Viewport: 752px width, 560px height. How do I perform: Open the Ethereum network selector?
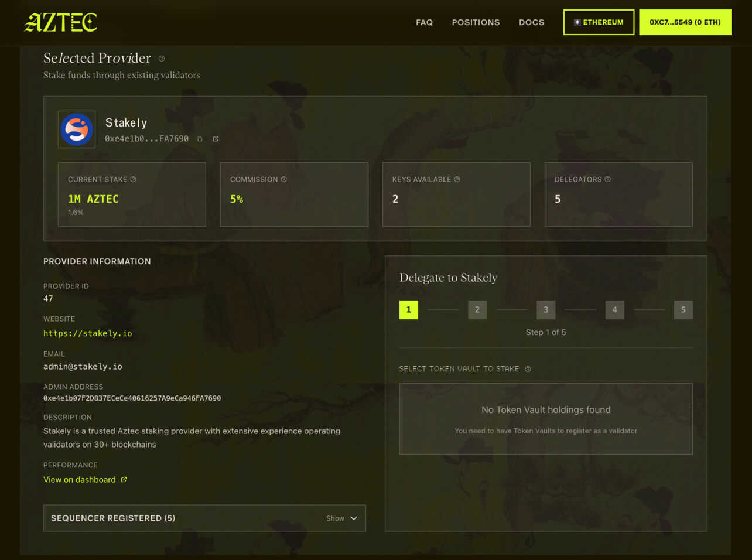click(x=599, y=22)
